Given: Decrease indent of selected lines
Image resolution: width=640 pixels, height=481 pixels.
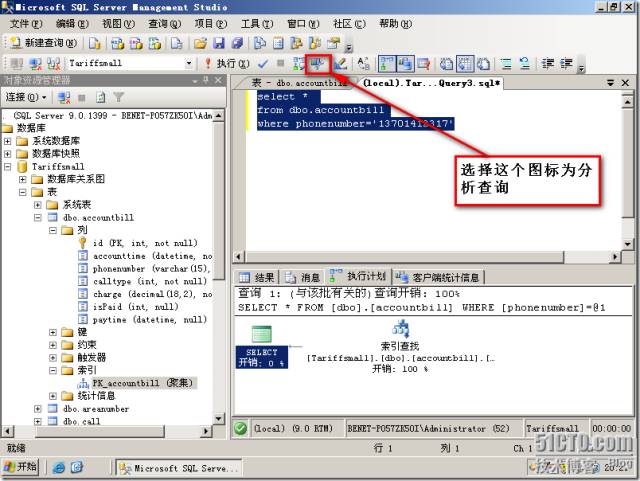Looking at the screenshot, I should (547, 64).
